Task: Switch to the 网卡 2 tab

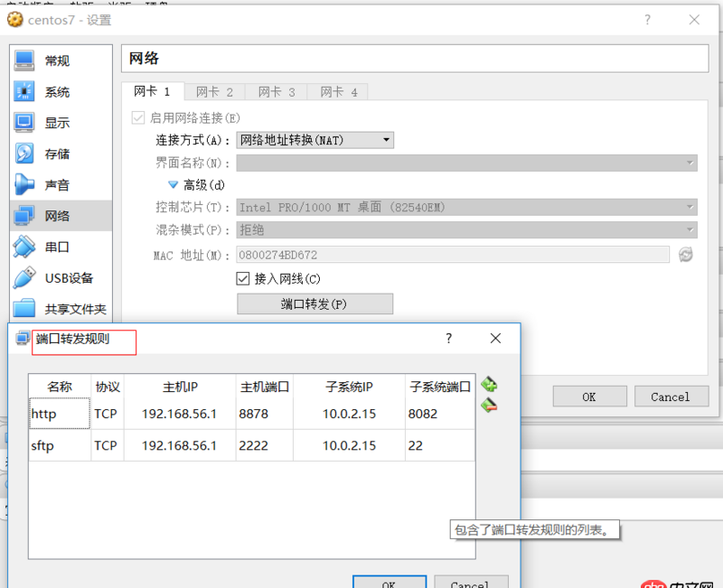Action: 214,91
